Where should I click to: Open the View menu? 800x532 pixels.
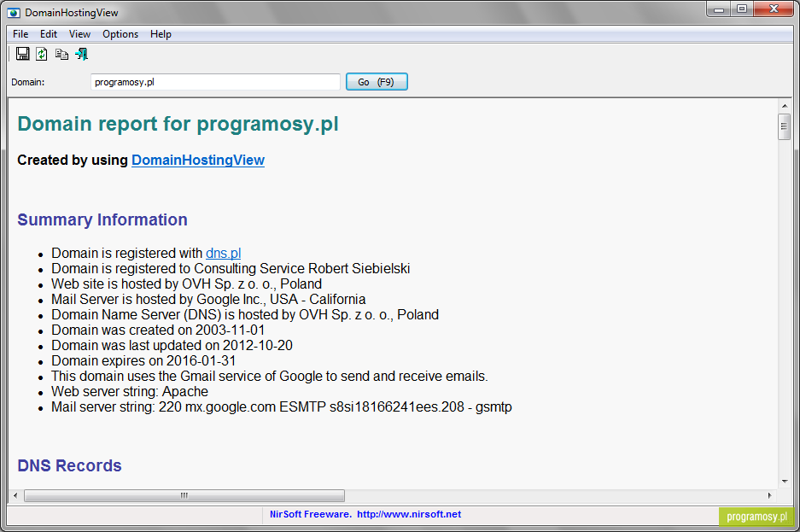point(79,34)
